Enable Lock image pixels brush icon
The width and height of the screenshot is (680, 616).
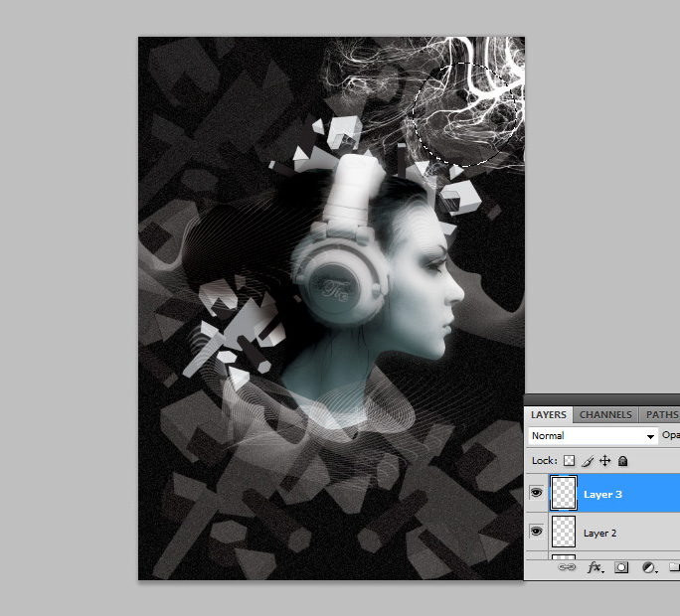click(588, 461)
